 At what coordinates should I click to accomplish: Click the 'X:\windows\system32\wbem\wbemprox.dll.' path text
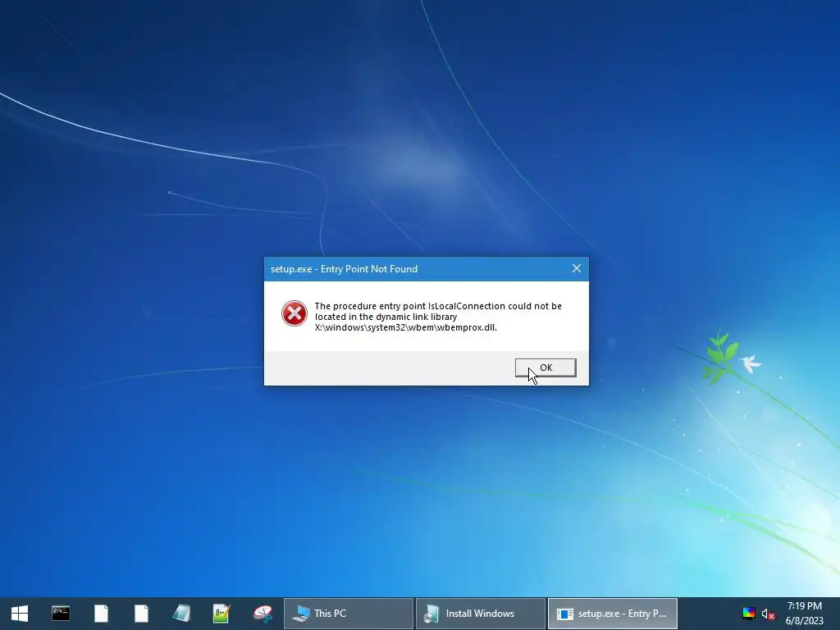tap(405, 327)
